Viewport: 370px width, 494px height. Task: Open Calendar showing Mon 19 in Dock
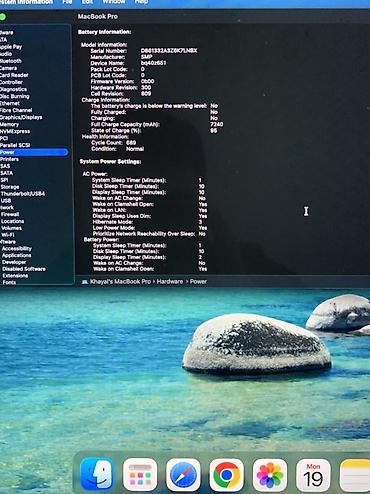click(x=313, y=474)
